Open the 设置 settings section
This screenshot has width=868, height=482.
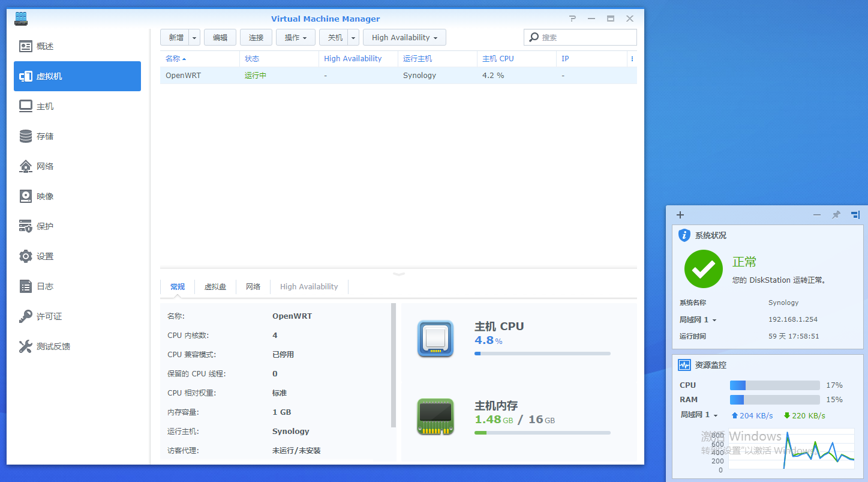(x=77, y=256)
